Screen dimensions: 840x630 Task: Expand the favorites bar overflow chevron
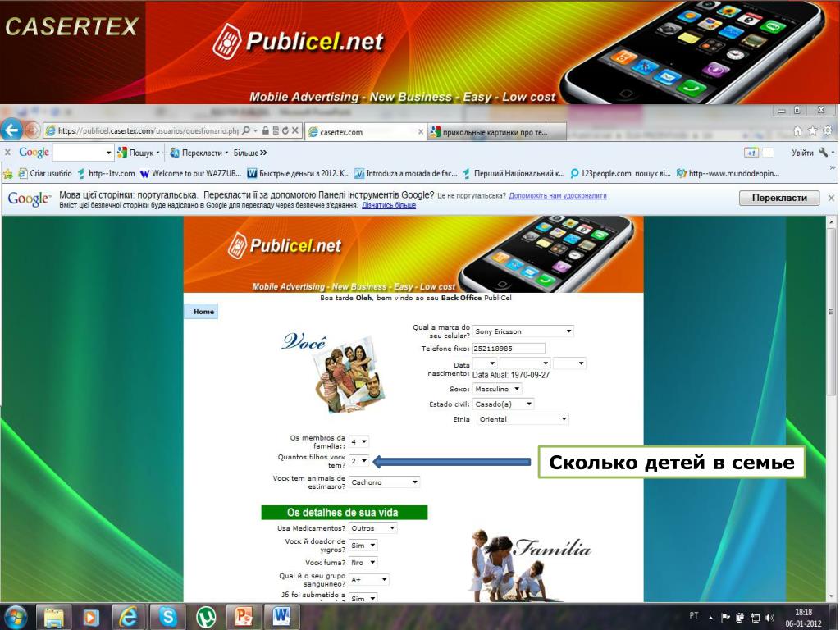832,167
